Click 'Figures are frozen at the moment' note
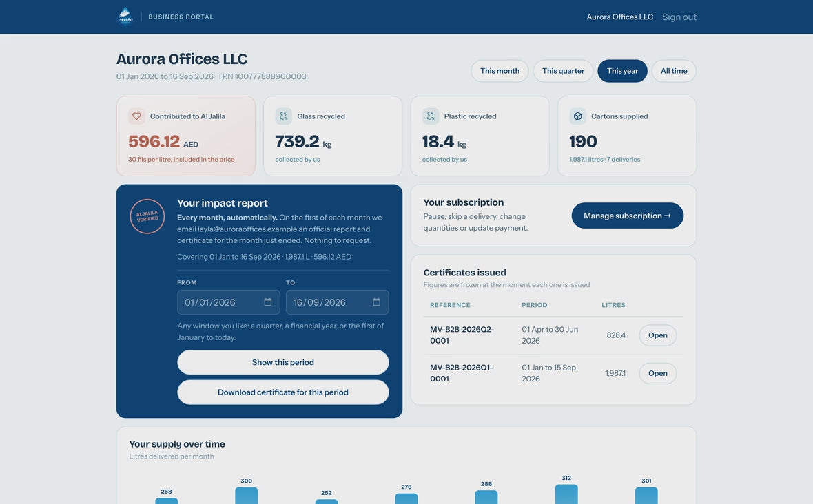Screen dimensions: 813x504 (x=506, y=285)
